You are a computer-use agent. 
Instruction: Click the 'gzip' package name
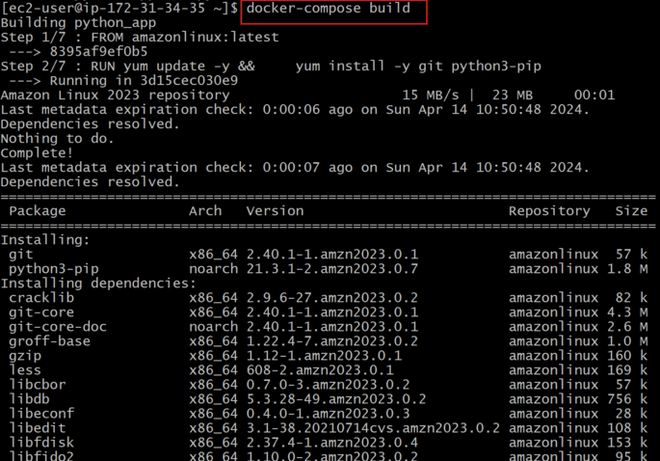(x=25, y=356)
